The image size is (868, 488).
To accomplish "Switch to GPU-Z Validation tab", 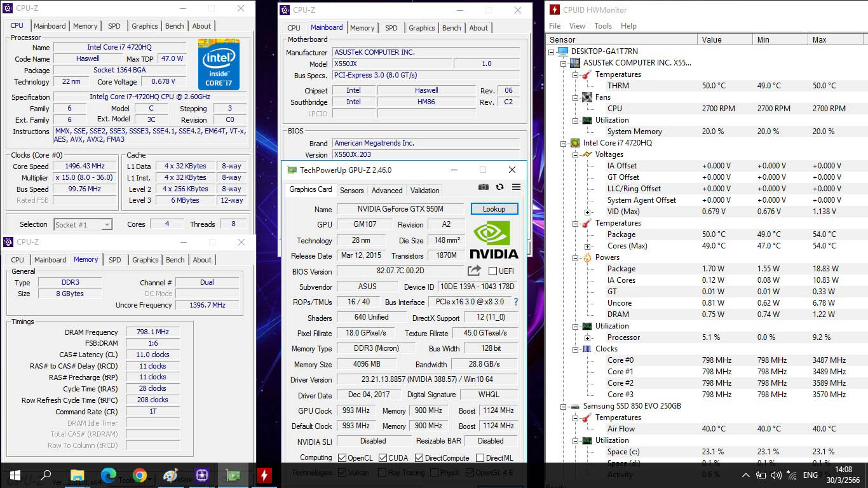I will tap(424, 190).
